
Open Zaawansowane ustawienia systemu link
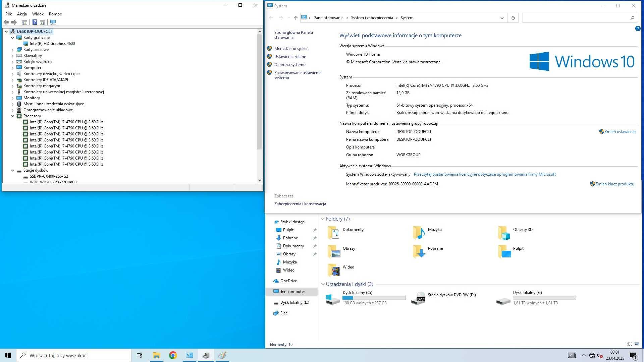click(x=298, y=75)
